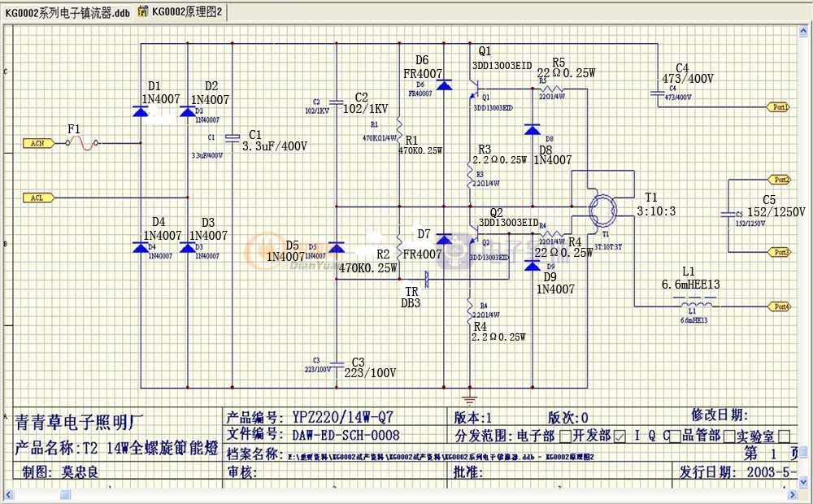Click the large L1 value label 6.6mHEE13
This screenshot has height=504, width=813.
coord(690,285)
